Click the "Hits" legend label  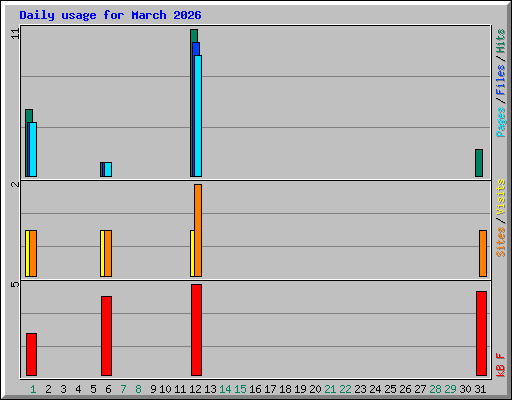tap(501, 41)
